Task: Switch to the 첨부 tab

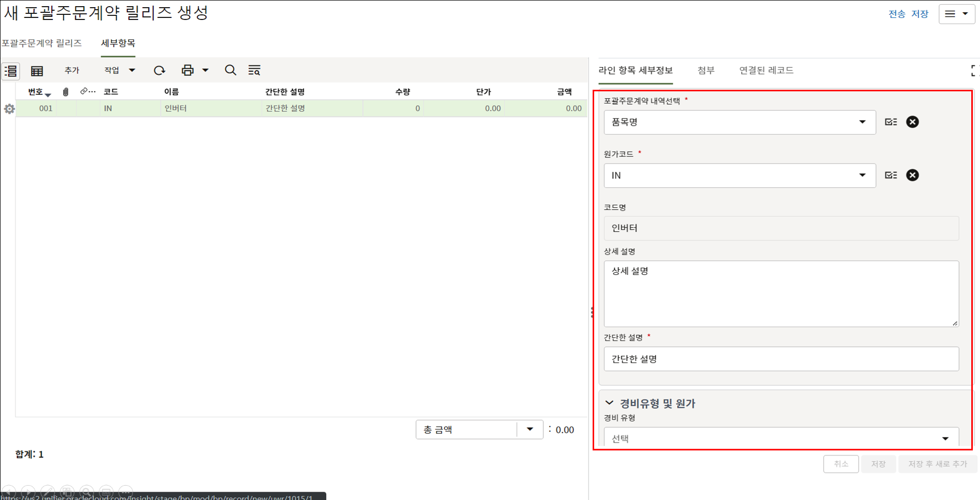Action: (705, 70)
